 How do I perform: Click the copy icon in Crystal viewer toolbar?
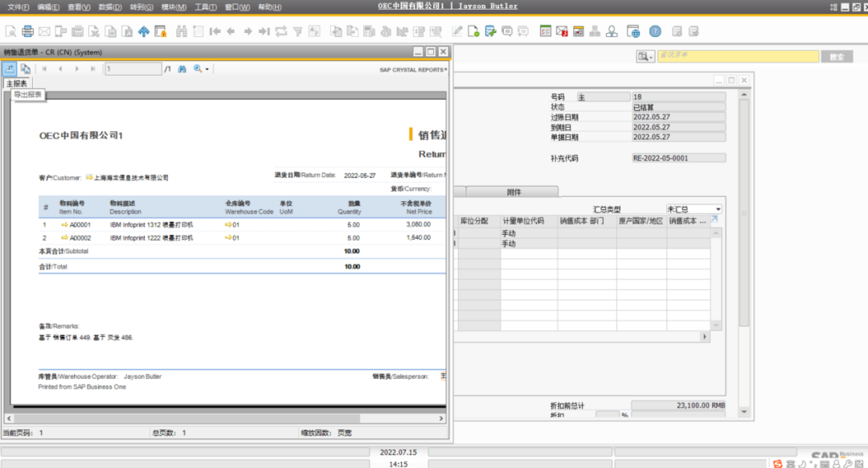(26, 68)
